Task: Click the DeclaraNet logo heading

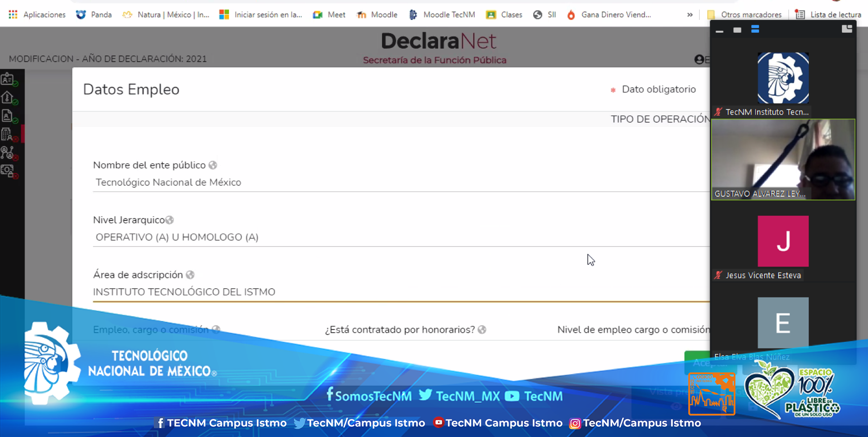Action: (x=439, y=41)
